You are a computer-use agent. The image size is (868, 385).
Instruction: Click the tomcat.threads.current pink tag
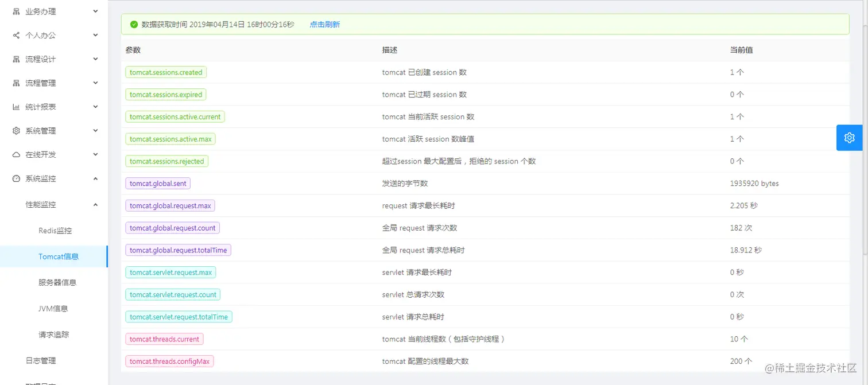164,339
